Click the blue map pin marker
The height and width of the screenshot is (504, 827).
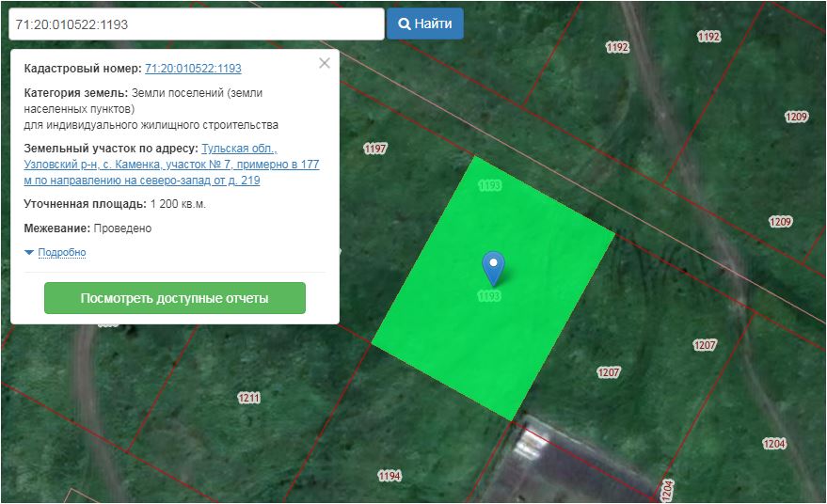click(x=492, y=268)
